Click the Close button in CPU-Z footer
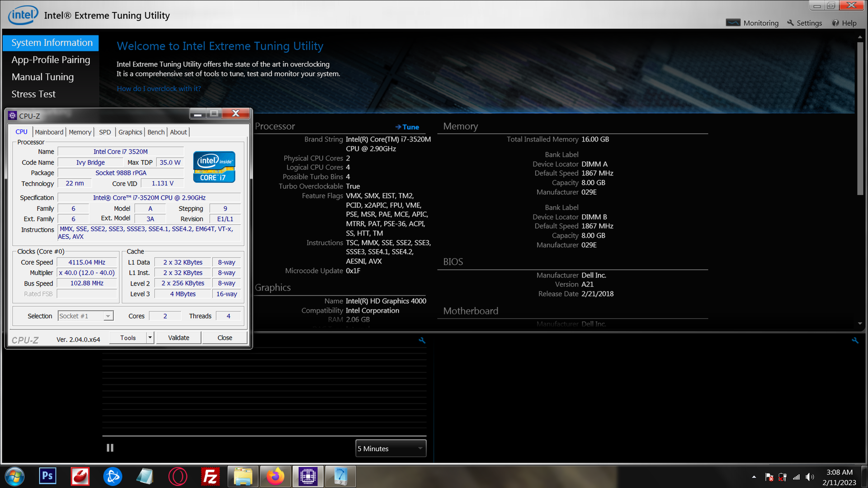The height and width of the screenshot is (488, 868). coord(225,338)
